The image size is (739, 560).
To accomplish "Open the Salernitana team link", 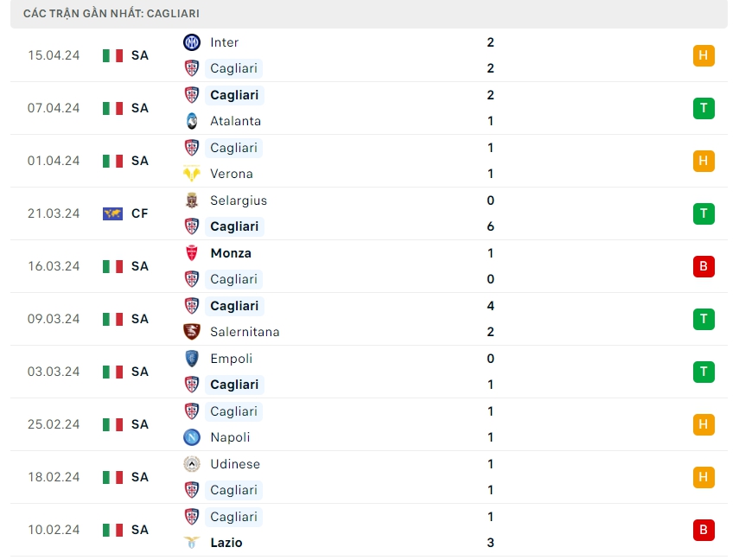I will (x=245, y=332).
